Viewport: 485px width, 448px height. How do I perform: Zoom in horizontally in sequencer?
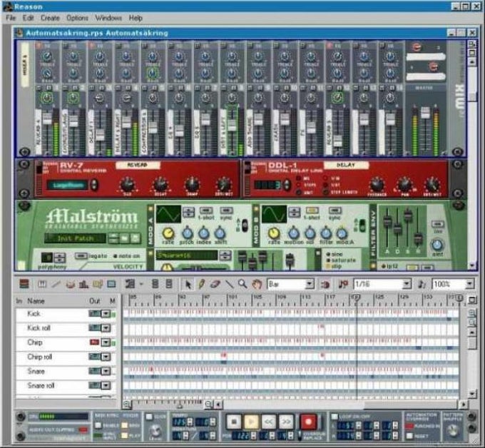click(x=208, y=404)
